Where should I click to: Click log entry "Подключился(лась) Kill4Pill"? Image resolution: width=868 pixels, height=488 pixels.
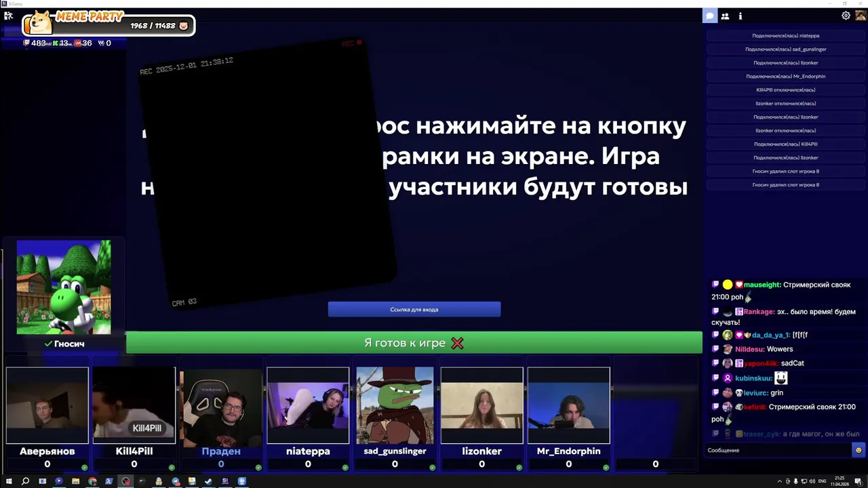tap(785, 144)
